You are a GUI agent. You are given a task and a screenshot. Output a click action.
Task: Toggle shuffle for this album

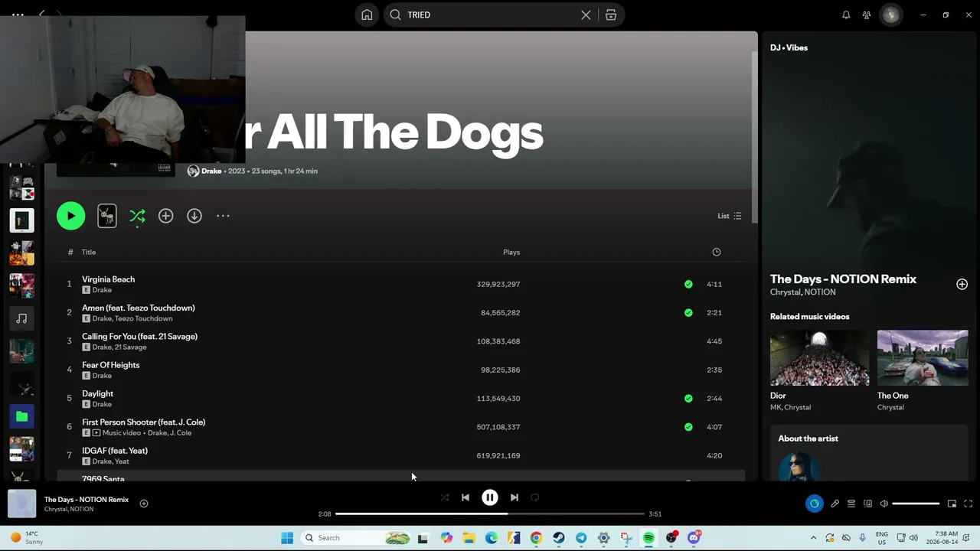pos(137,216)
